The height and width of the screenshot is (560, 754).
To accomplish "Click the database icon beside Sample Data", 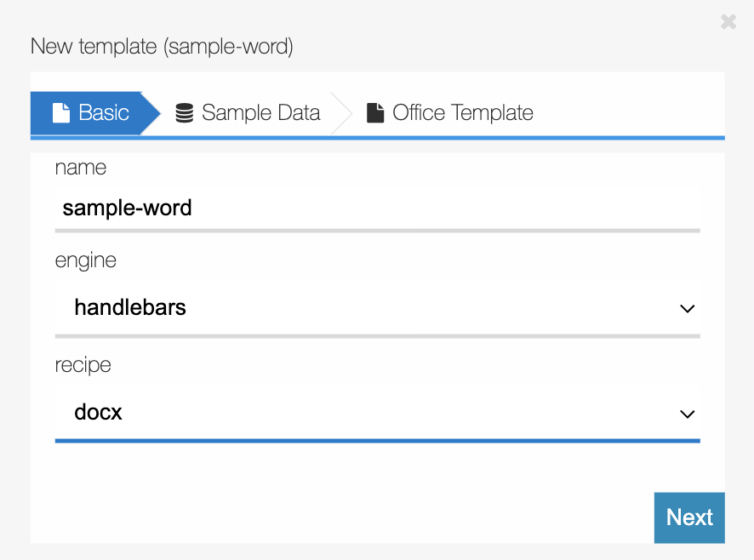I will 183,111.
